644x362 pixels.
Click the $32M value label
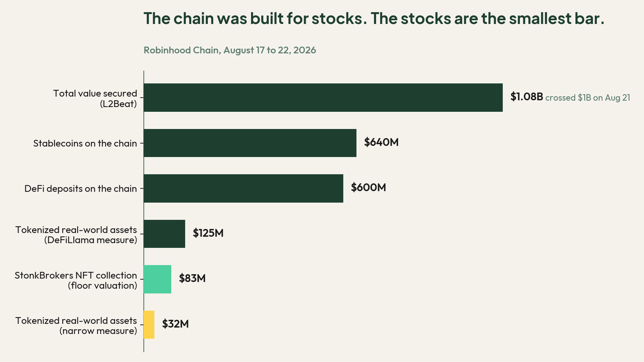coord(175,324)
